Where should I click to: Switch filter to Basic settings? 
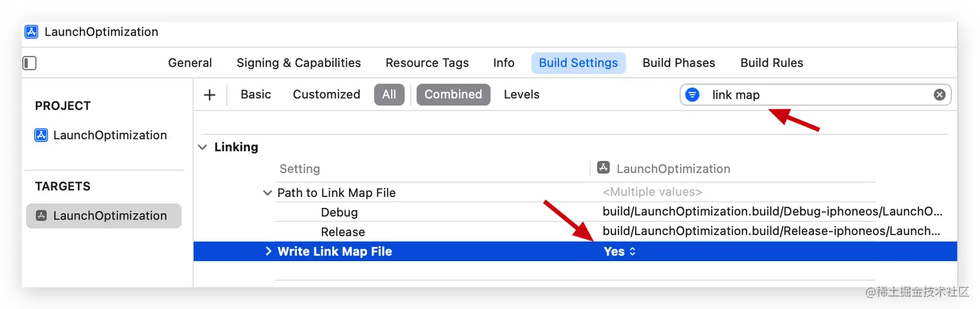[255, 95]
